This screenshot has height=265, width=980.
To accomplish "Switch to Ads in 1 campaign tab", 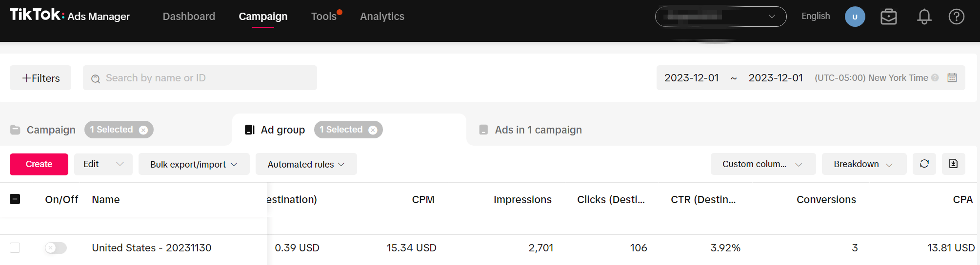I will point(538,130).
